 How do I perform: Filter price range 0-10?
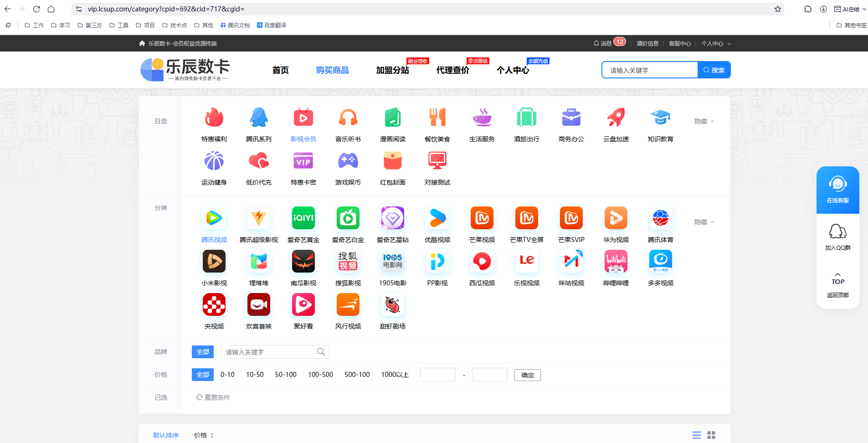click(x=227, y=375)
